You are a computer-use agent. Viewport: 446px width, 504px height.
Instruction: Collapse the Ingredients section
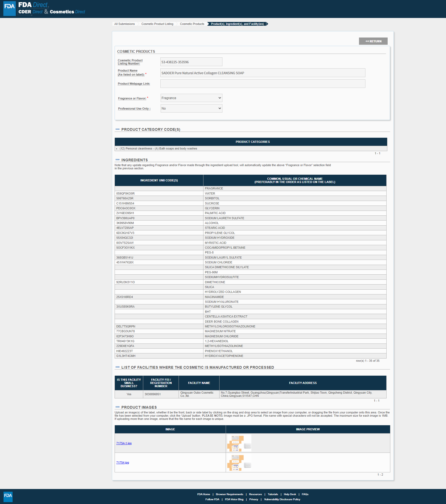117,160
